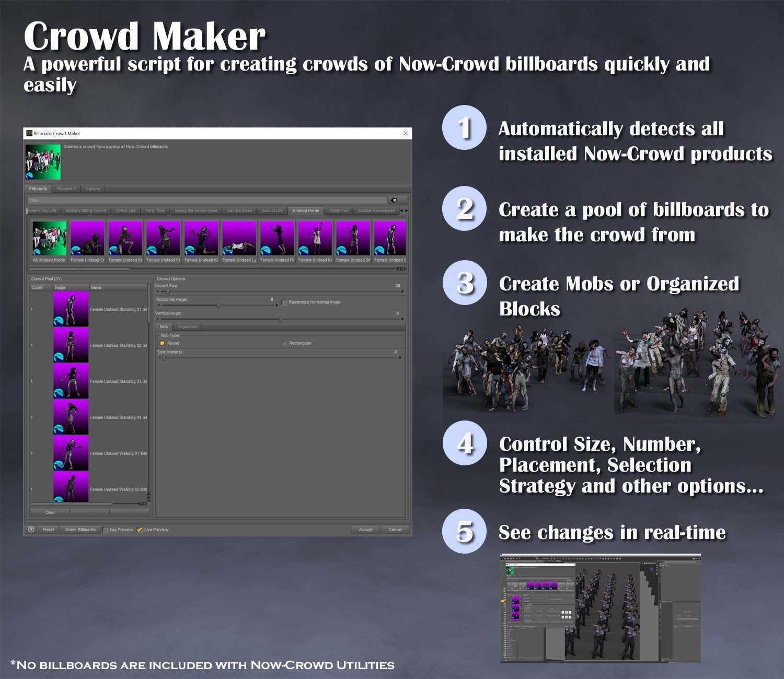Switch to the Organized tab
This screenshot has width=784, height=679.
click(187, 326)
